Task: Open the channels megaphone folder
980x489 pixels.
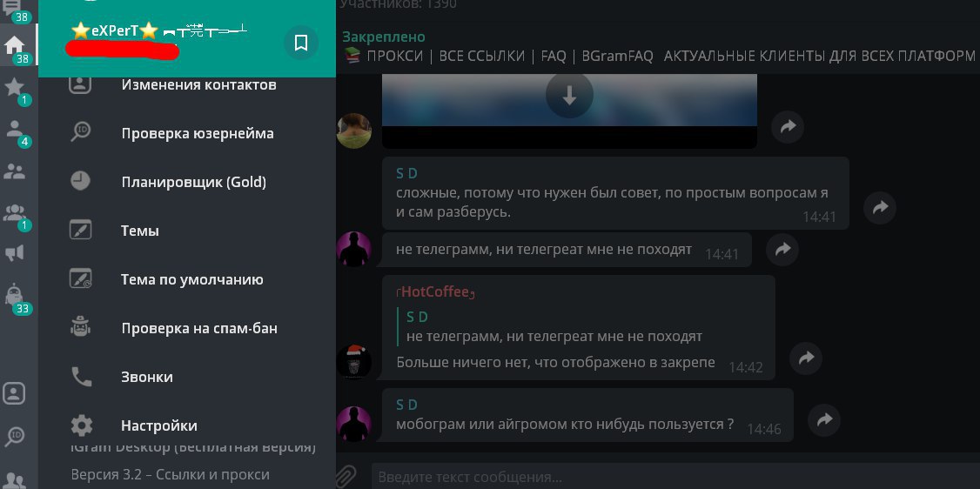Action: click(x=15, y=252)
